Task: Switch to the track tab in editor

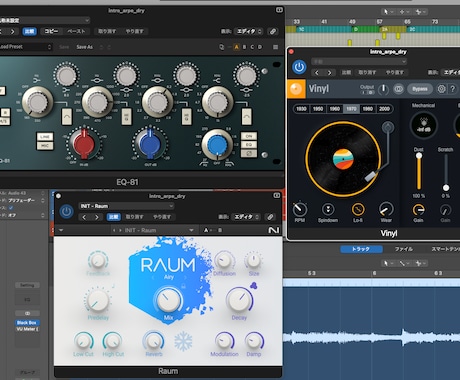Action: [361, 249]
